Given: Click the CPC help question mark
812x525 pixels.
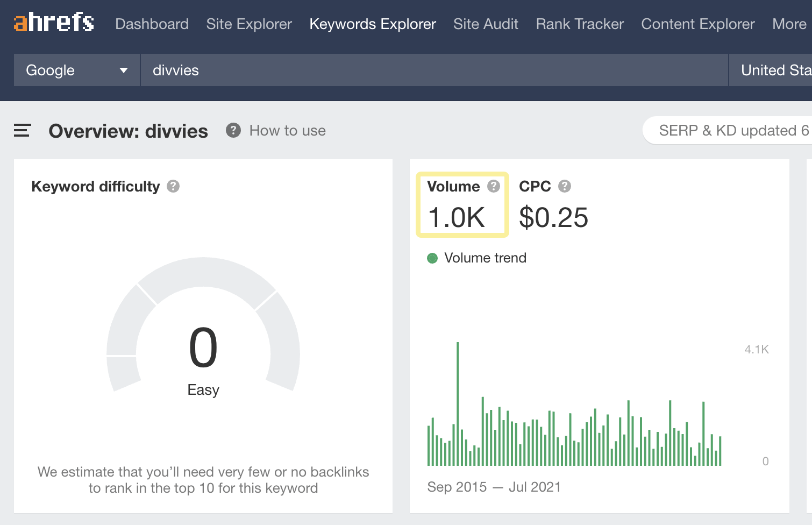Looking at the screenshot, I should 564,186.
